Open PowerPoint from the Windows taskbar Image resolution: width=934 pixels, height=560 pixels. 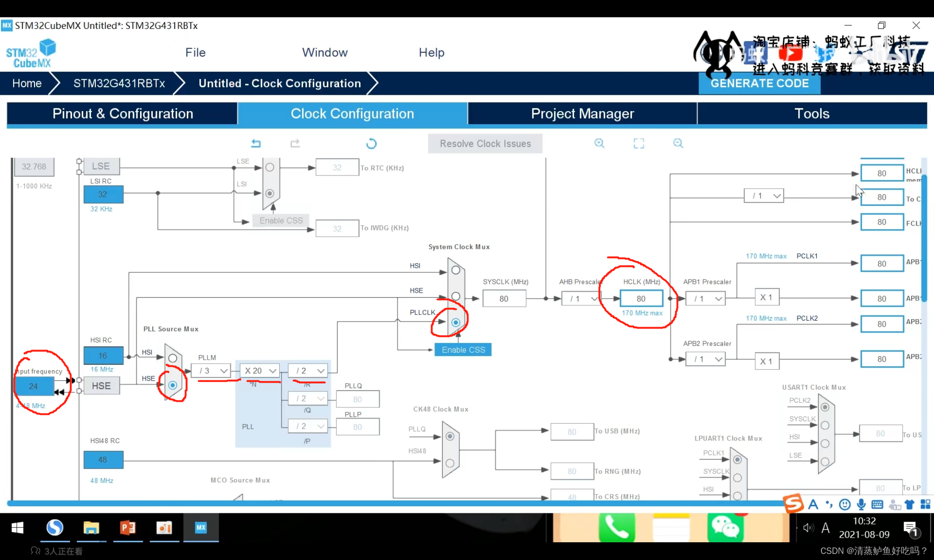coord(127,528)
